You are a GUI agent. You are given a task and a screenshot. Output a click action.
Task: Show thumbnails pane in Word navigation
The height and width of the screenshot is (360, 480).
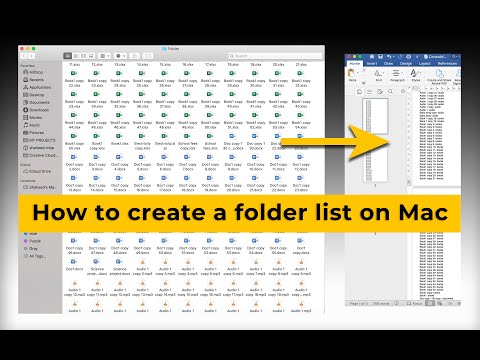(x=359, y=91)
